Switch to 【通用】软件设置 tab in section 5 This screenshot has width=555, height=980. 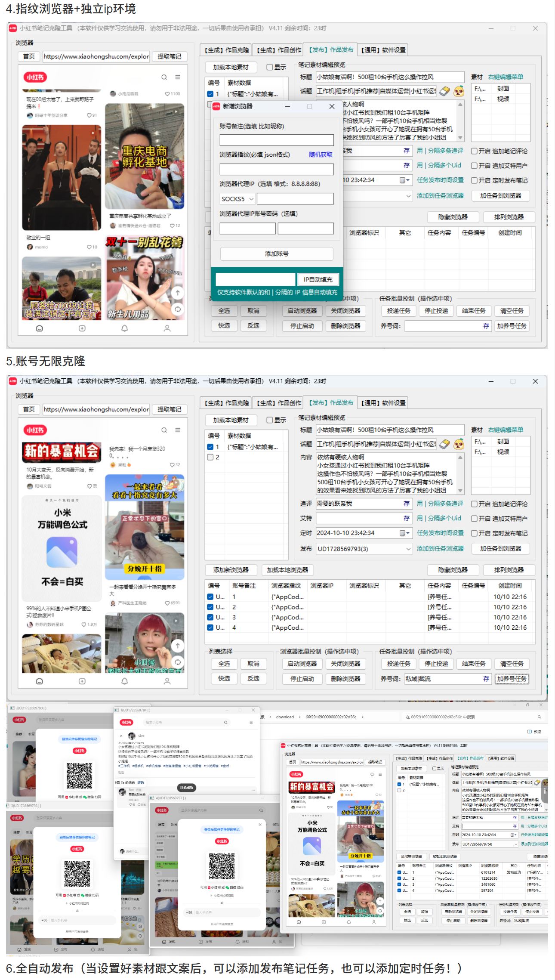(x=383, y=403)
